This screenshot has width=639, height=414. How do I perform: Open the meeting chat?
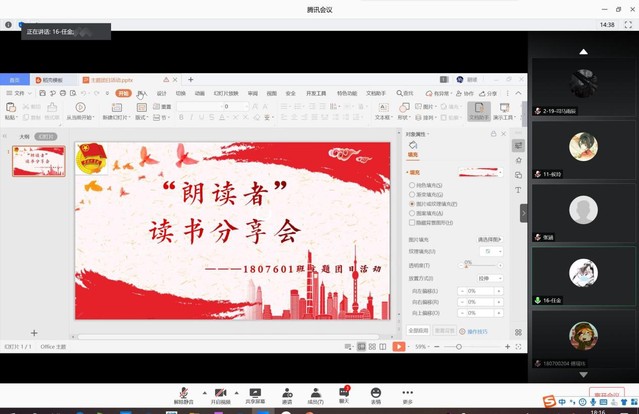pos(345,392)
